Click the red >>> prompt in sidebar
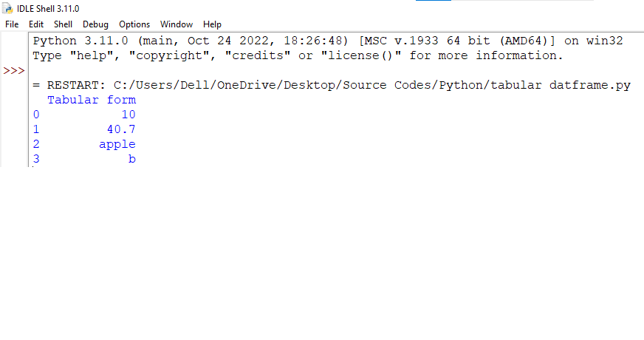644x340 pixels. [14, 71]
